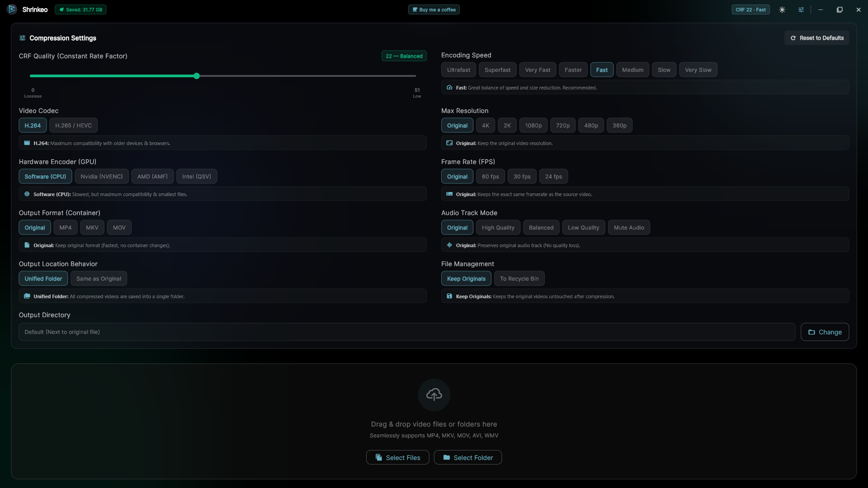This screenshot has width=868, height=488.
Task: Limit max resolution to 360p
Action: 619,125
